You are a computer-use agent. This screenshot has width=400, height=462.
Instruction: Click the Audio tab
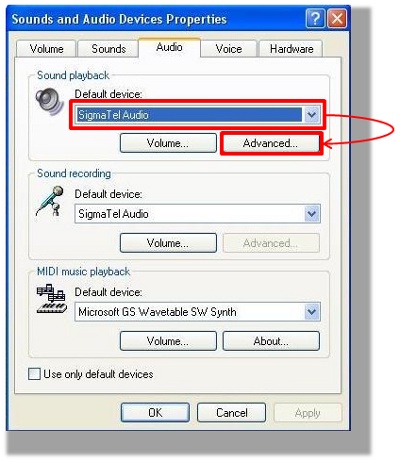(x=169, y=47)
